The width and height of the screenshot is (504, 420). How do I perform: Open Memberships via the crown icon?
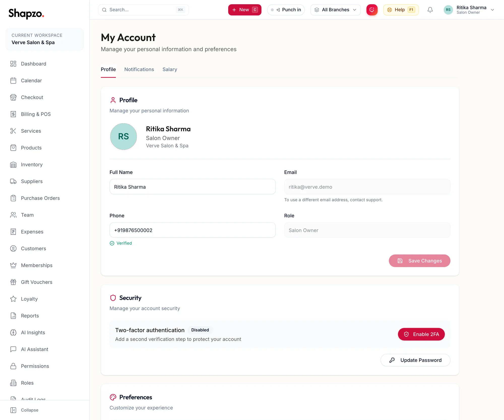(x=13, y=265)
